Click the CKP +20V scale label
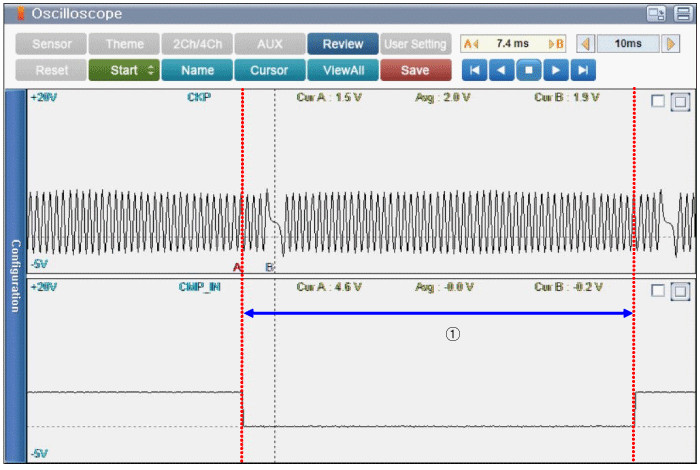 [43, 97]
